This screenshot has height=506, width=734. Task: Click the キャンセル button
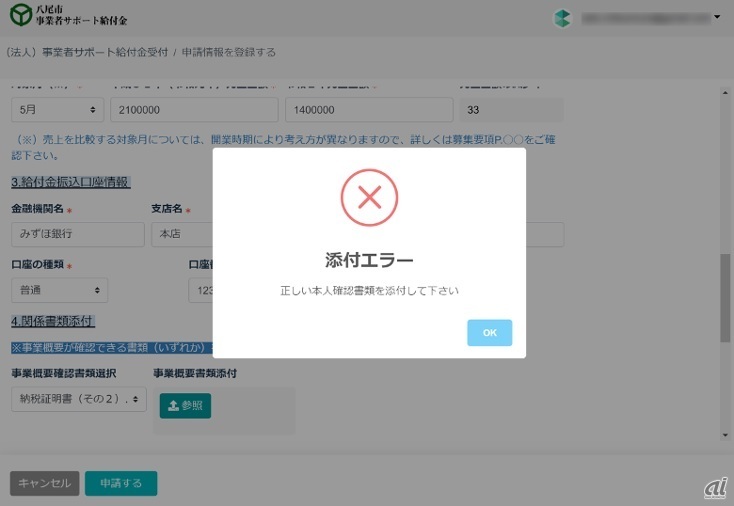click(x=44, y=483)
